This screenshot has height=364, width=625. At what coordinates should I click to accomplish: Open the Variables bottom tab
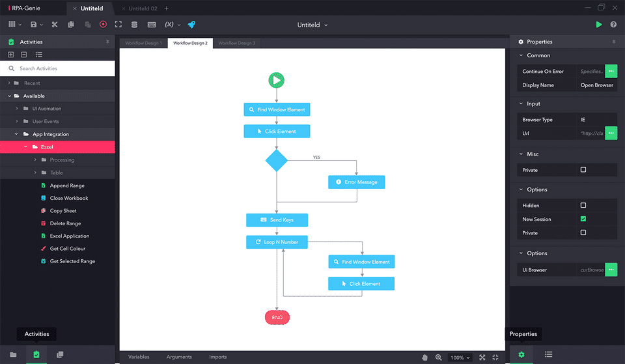pyautogui.click(x=139, y=357)
